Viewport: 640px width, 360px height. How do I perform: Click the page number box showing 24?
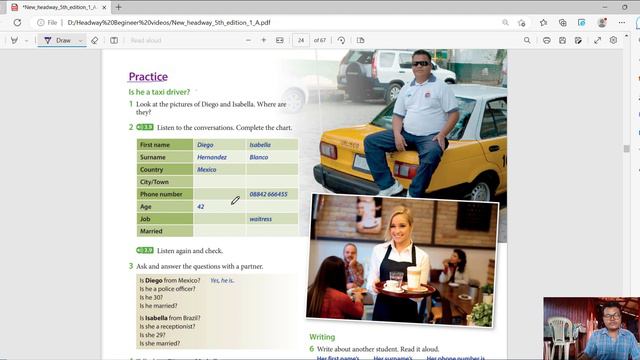(301, 40)
